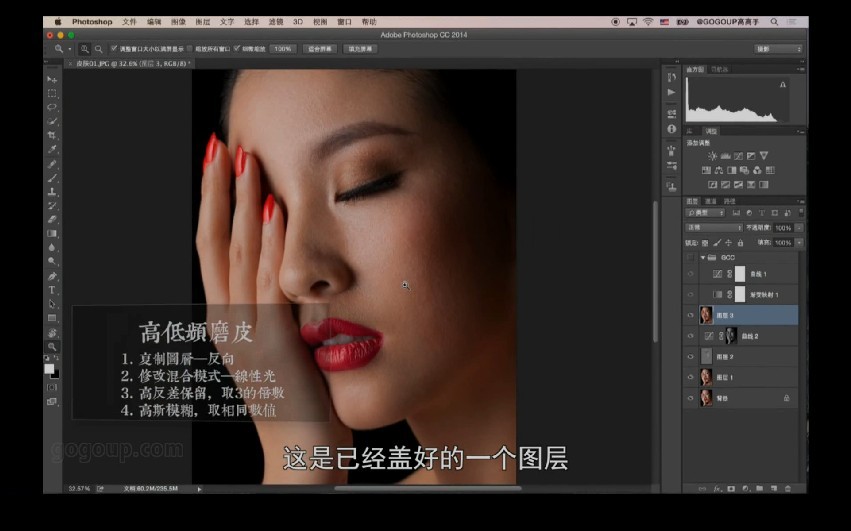Open the zoom tool preset picker arrow
The height and width of the screenshot is (531, 851).
coord(69,49)
